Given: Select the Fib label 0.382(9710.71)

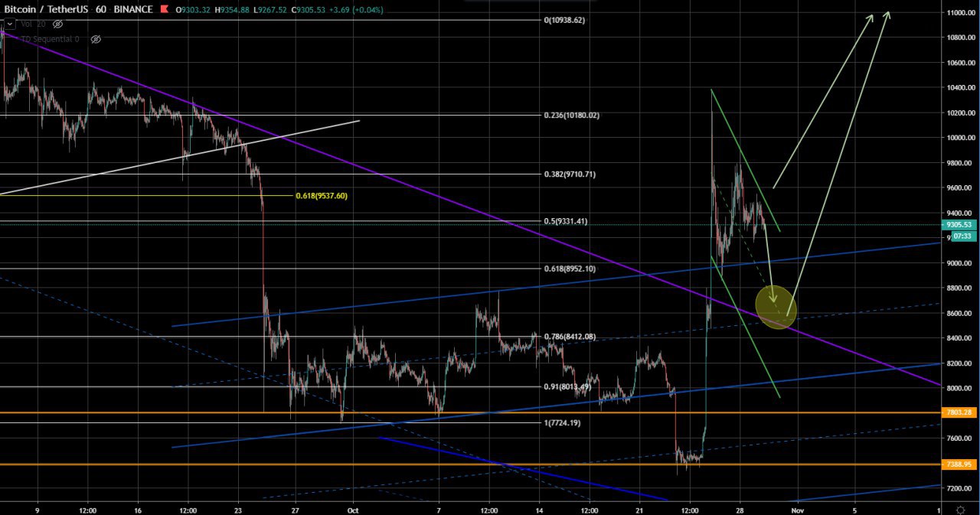Looking at the screenshot, I should 570,174.
